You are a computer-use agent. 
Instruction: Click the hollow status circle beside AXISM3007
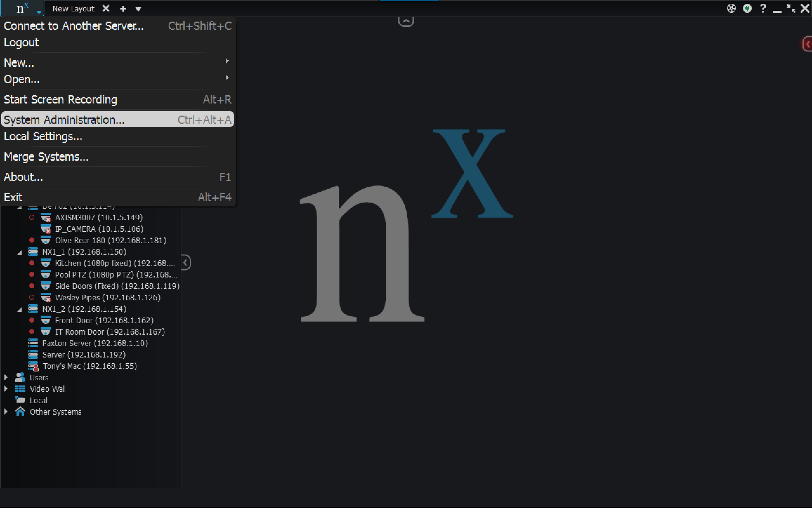[31, 217]
